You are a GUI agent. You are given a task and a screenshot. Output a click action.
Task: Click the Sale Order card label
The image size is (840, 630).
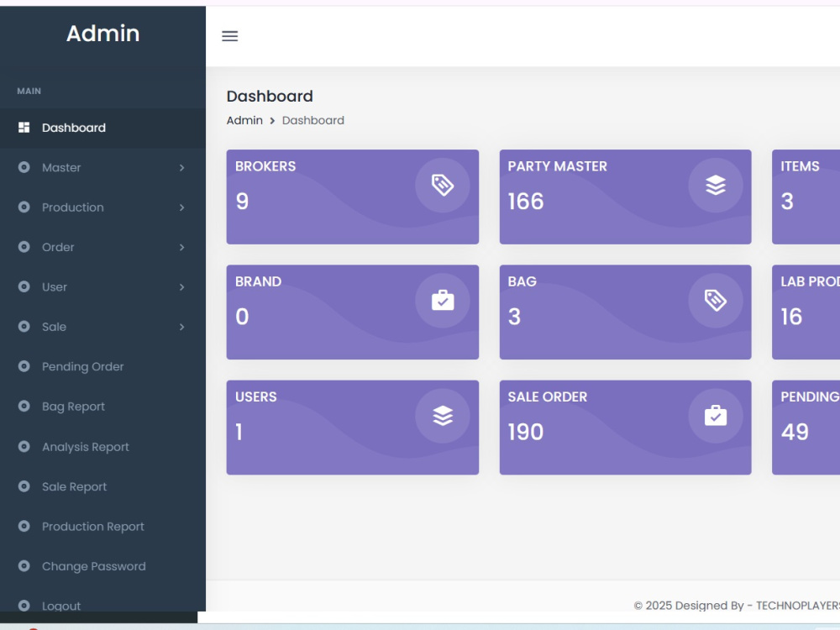[547, 397]
